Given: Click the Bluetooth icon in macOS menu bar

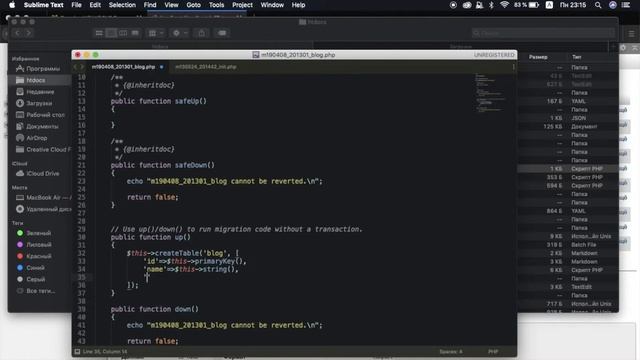Looking at the screenshot, I should point(491,5).
